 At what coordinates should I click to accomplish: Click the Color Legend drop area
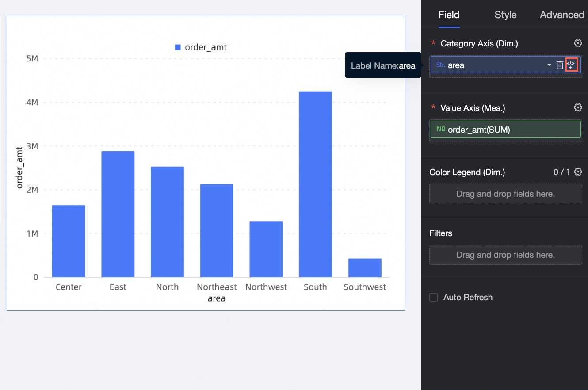point(505,194)
